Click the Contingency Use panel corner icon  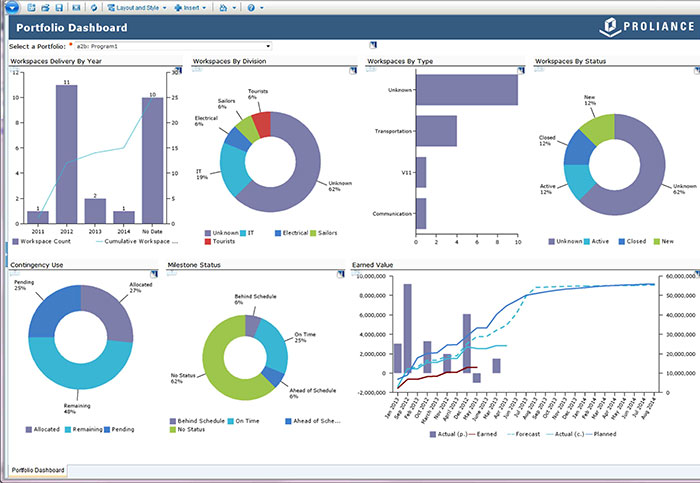[154, 274]
